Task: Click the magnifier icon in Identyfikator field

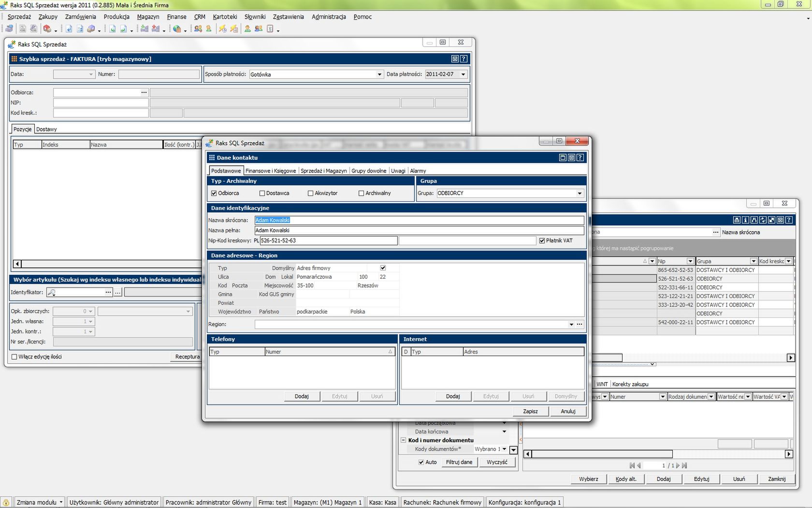Action: pyautogui.click(x=52, y=292)
